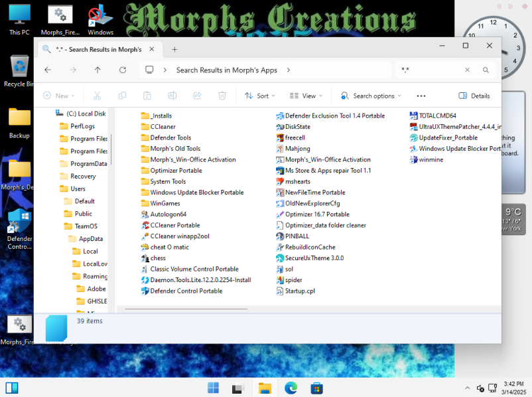This screenshot has height=397, width=532.
Task: Close the Search Results tab
Action: click(x=152, y=49)
